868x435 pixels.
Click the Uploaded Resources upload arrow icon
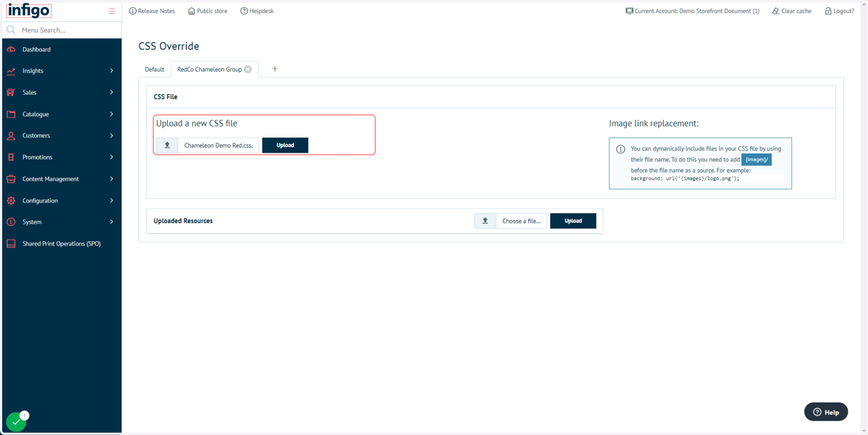(x=485, y=221)
